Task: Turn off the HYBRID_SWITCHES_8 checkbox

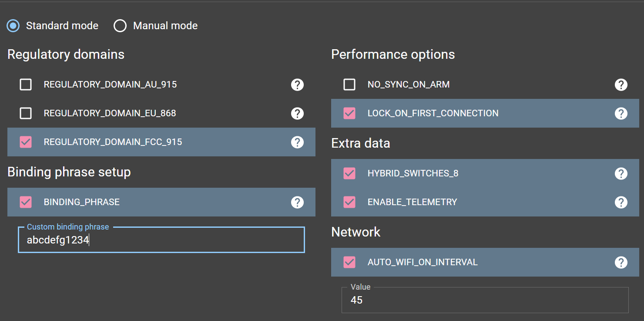Action: point(349,173)
